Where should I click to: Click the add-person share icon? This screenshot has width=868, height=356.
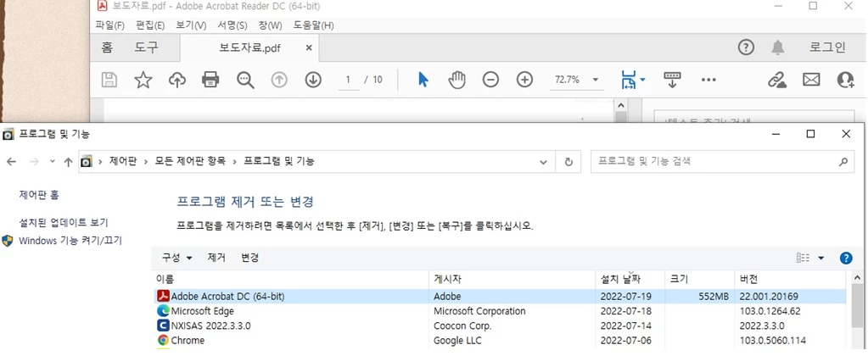(845, 81)
